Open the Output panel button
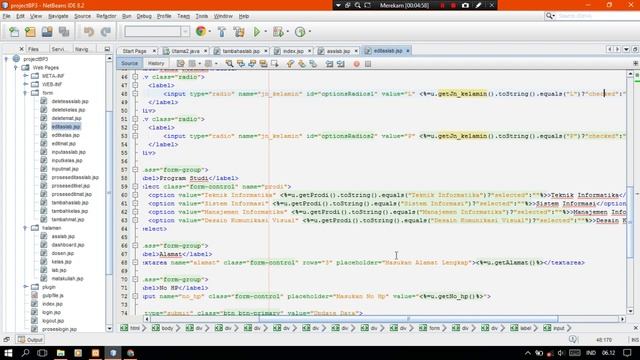This screenshot has height=360, width=640. pos(30,340)
